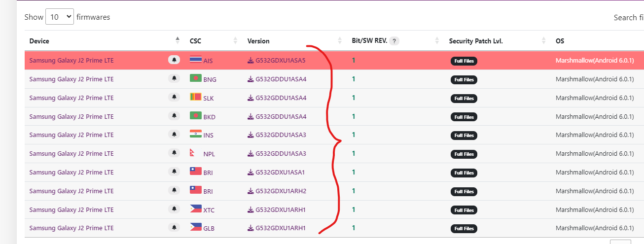
Task: Click the bell icon in the AIS row
Action: click(x=174, y=60)
